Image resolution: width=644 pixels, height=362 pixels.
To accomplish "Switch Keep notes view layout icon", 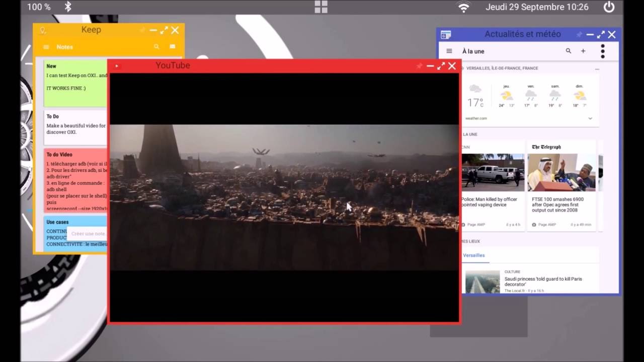I will point(173,47).
